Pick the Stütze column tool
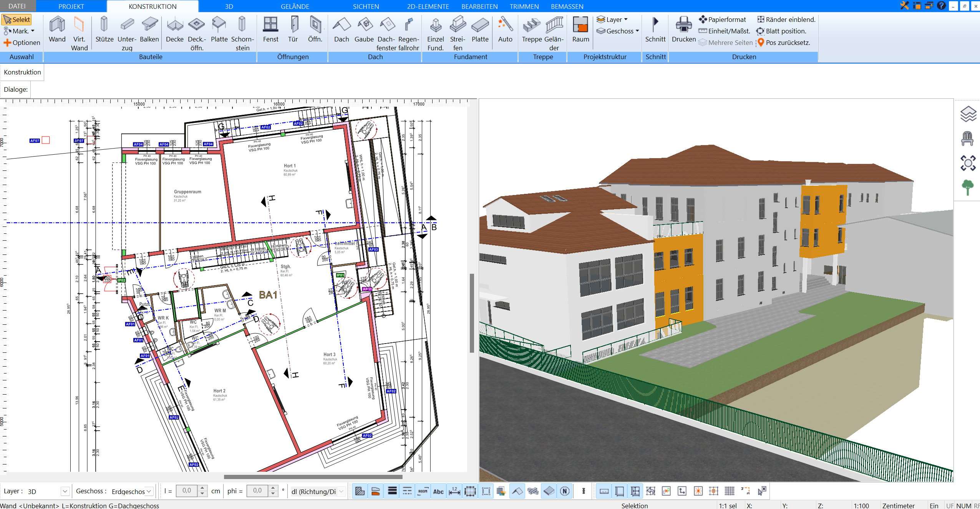The width and height of the screenshot is (980, 509). click(104, 29)
